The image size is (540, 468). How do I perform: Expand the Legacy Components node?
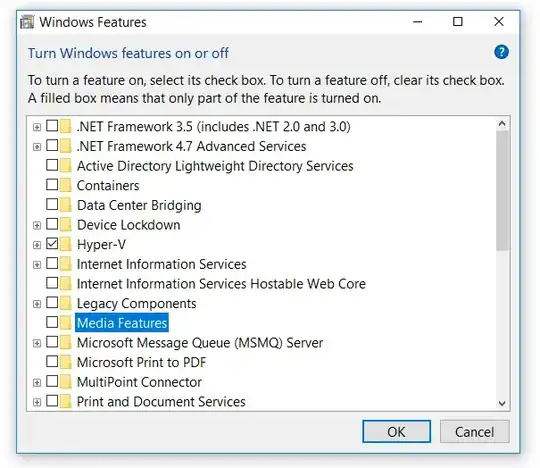[x=37, y=304]
